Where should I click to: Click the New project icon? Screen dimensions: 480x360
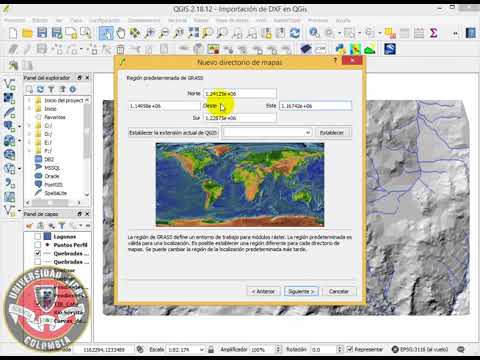(x=13, y=33)
